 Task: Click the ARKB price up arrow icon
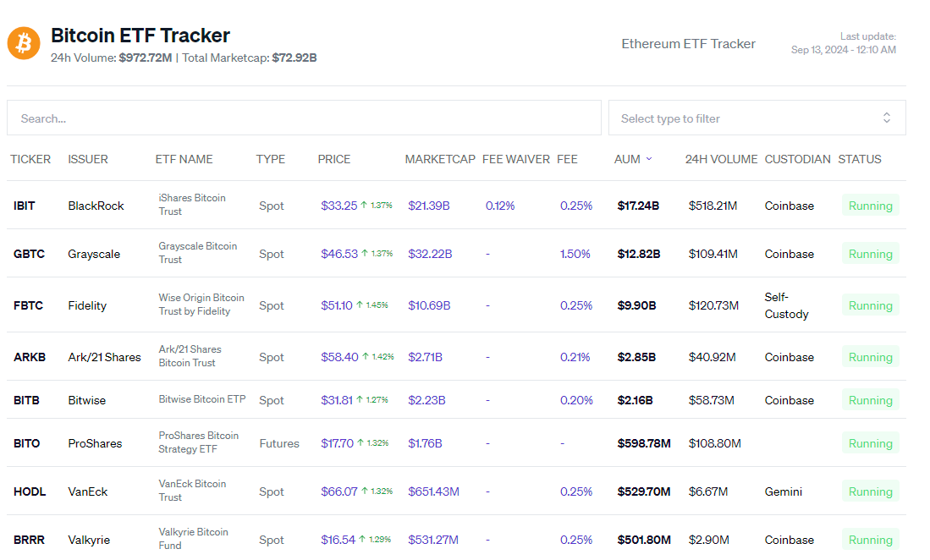(366, 356)
